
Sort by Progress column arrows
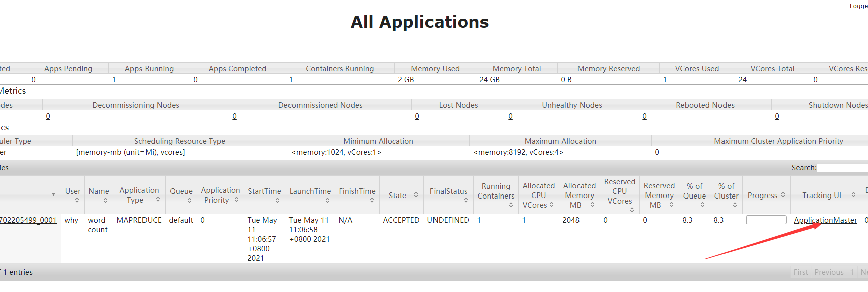783,194
